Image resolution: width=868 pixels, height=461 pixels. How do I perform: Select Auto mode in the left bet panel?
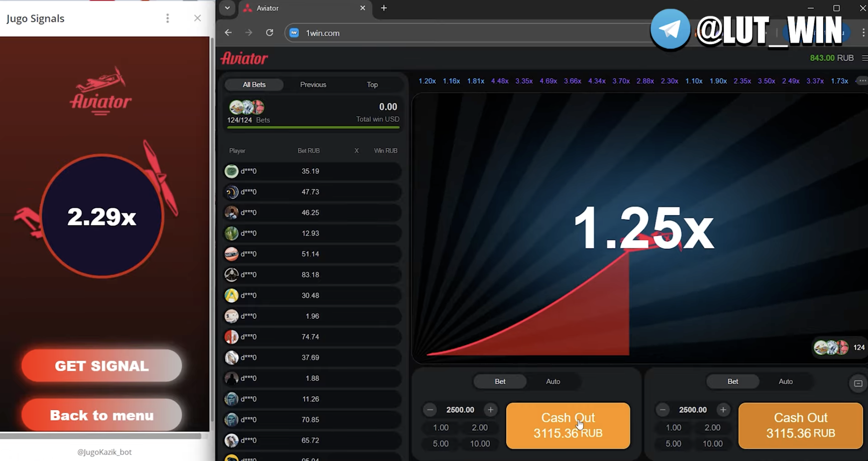point(553,381)
